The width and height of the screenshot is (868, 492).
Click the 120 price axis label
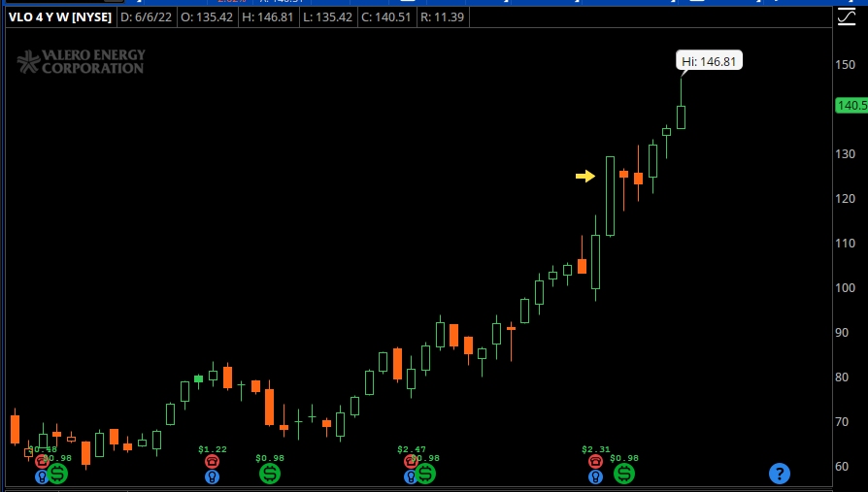845,199
